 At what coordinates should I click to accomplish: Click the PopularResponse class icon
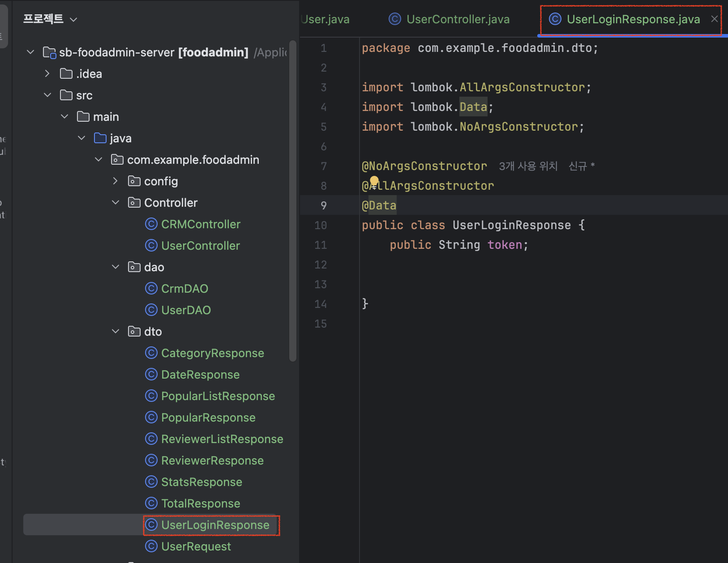point(151,417)
